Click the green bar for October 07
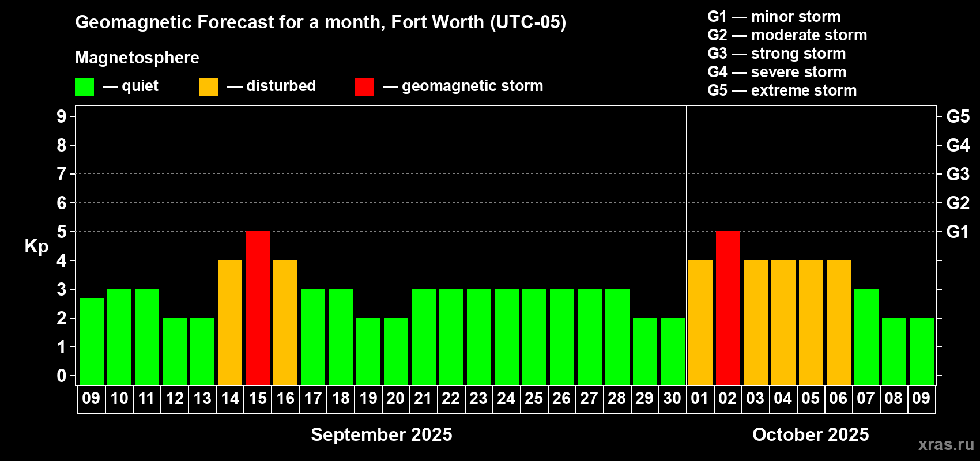This screenshot has height=461, width=980. pyautogui.click(x=866, y=337)
